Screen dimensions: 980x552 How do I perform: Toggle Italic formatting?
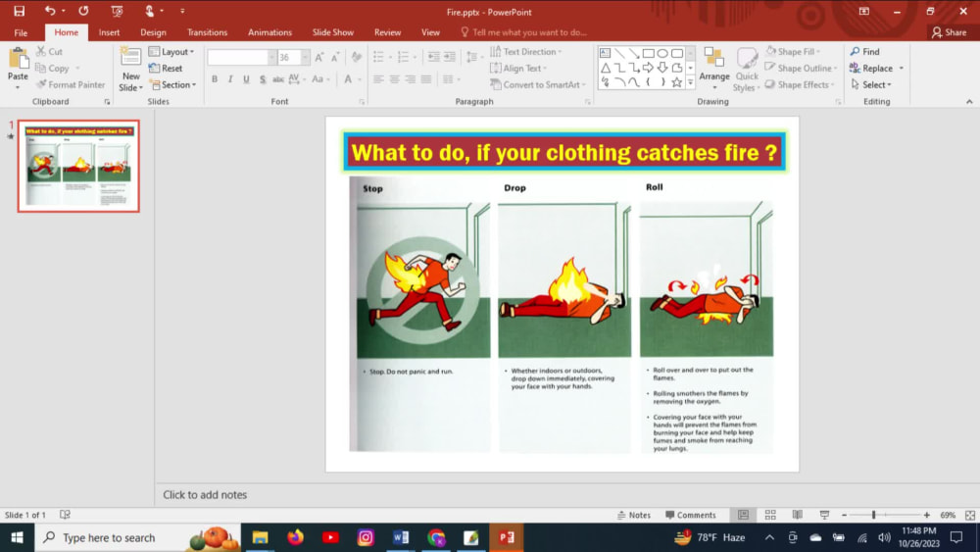[230, 79]
